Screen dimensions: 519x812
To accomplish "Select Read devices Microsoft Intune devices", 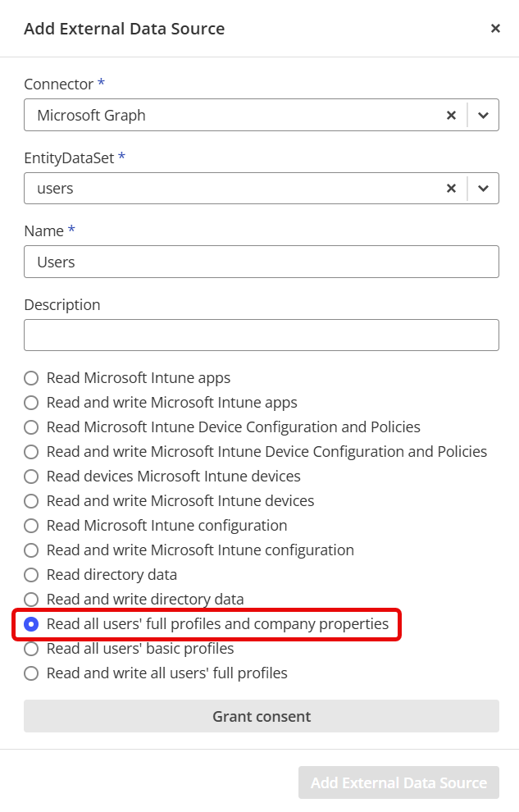I will pos(31,477).
